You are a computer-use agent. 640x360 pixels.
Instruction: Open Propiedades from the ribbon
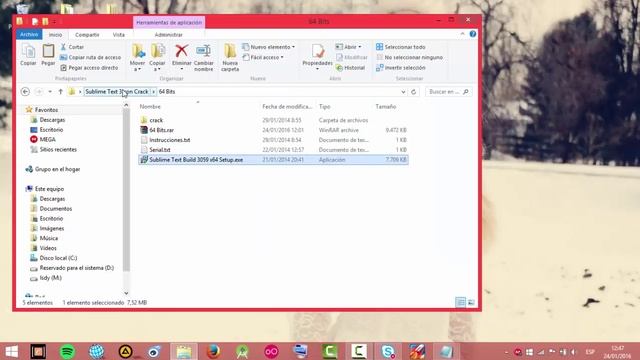coord(317,57)
